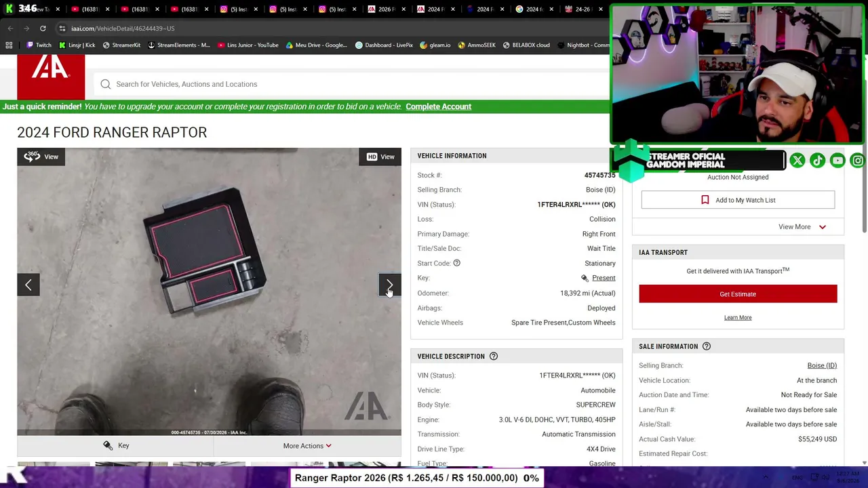Open the Dashboard - LivePix bookmark
The width and height of the screenshot is (868, 488).
click(384, 45)
